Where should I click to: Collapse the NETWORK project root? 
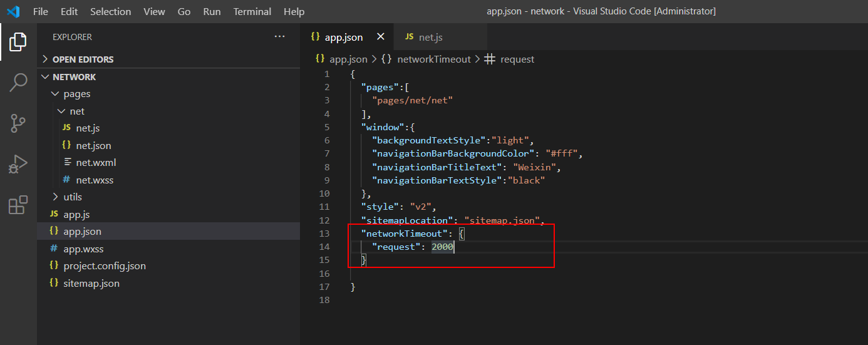168,76
